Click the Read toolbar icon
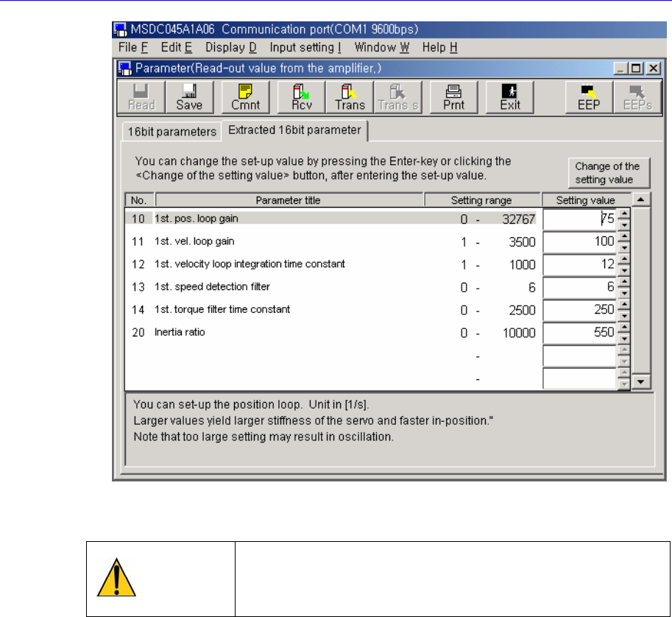This screenshot has height=617, width=672. tap(141, 97)
